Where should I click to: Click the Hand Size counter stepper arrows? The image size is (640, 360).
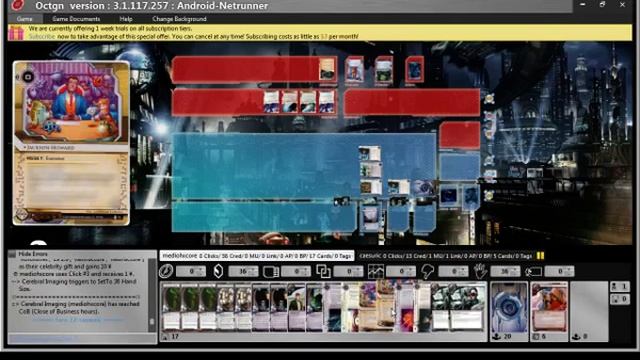tap(515, 271)
